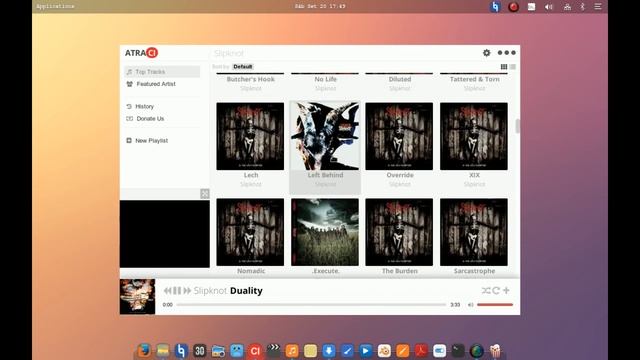The image size is (640, 360).
Task: Play the Sarcastrophe track thumbnail
Action: (x=474, y=232)
